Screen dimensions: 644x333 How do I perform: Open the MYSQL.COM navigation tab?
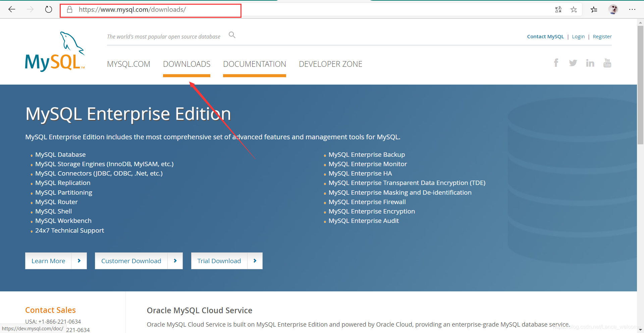click(128, 64)
